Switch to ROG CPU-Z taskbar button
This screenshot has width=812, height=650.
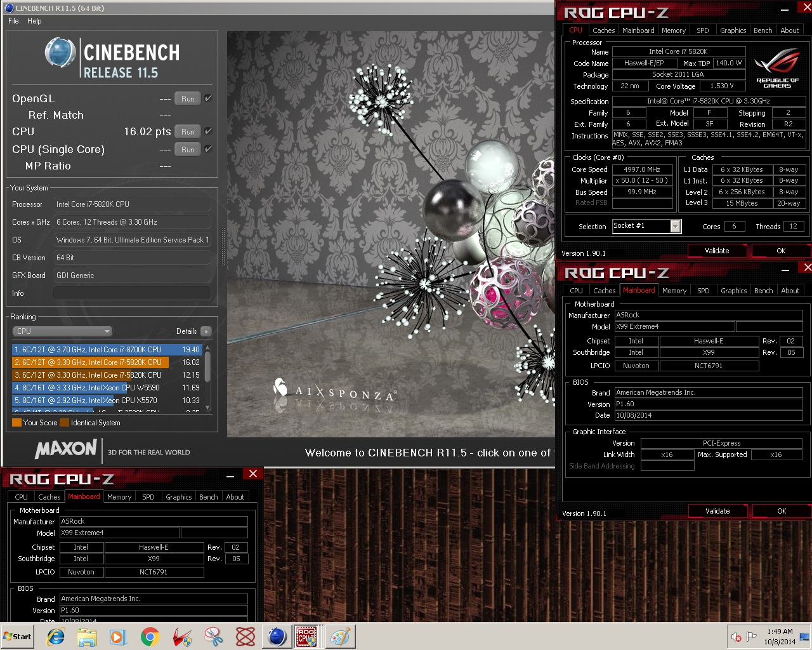coord(308,637)
